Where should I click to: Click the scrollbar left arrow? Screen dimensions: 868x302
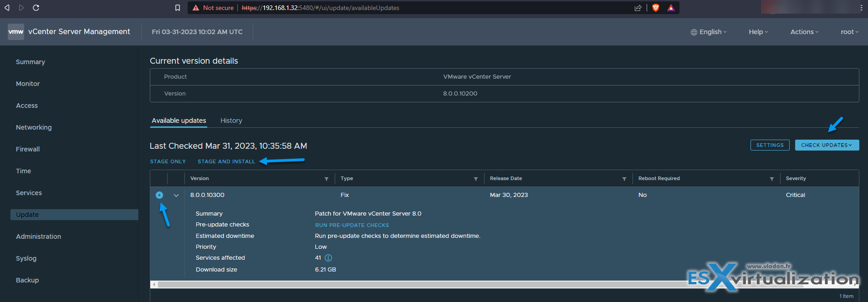point(154,284)
